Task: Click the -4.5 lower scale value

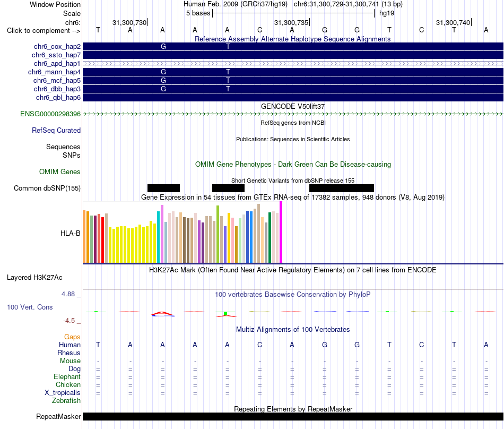Action: (x=69, y=321)
